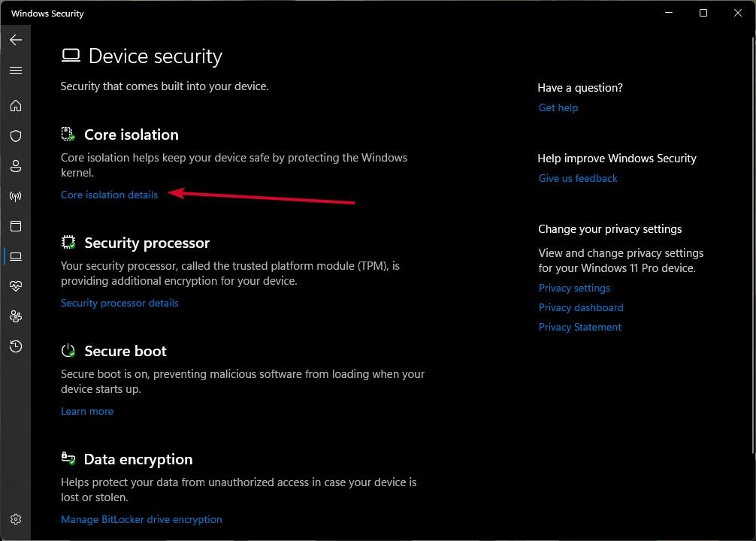Image resolution: width=756 pixels, height=541 pixels.
Task: Open the hamburger navigation menu
Action: pyautogui.click(x=16, y=71)
